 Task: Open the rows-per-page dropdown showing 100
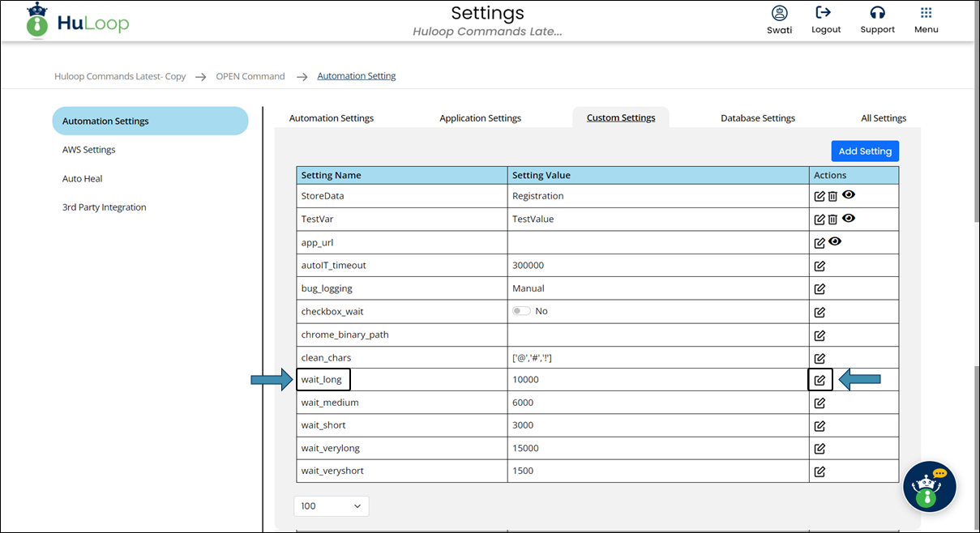(x=332, y=506)
